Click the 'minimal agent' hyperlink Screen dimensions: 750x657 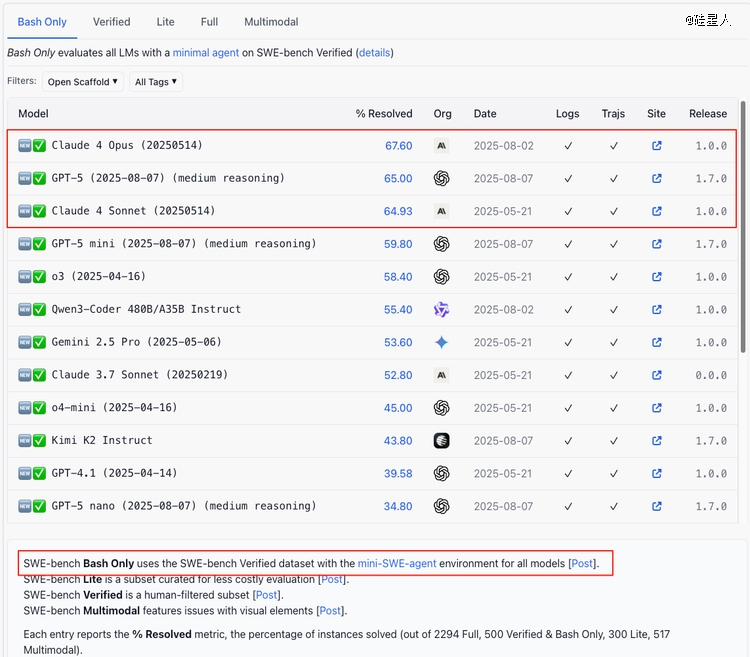(x=206, y=52)
